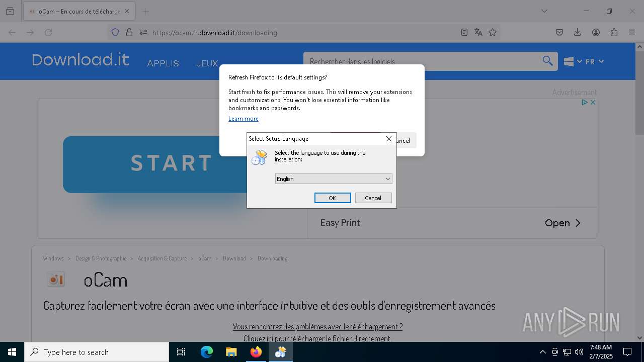
Task: Click the translate page icon
Action: pyautogui.click(x=478, y=32)
